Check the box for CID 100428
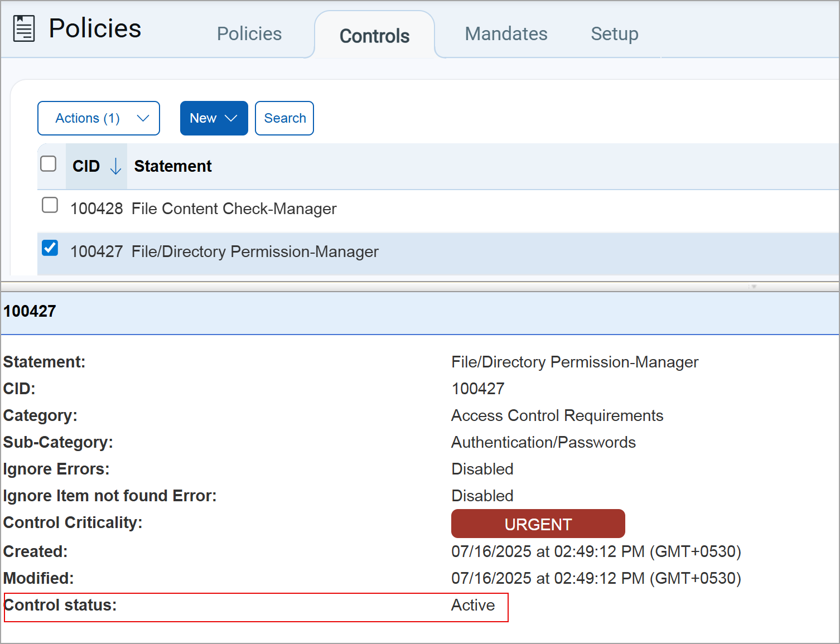The width and height of the screenshot is (840, 644). (x=50, y=205)
